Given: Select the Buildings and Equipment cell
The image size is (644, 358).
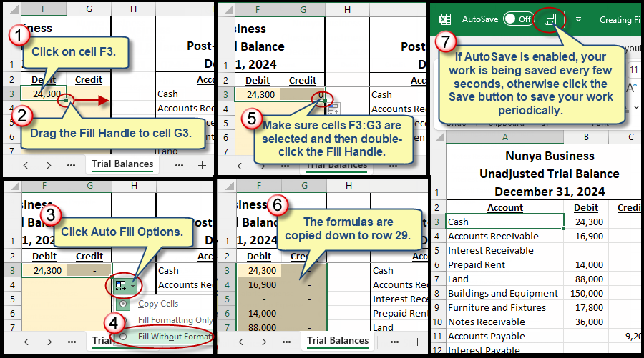Looking at the screenshot, I should click(504, 294).
